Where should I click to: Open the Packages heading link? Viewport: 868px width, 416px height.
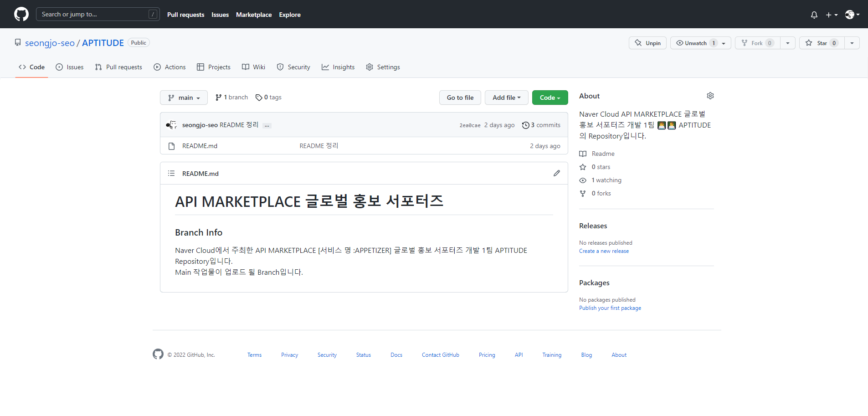[594, 282]
